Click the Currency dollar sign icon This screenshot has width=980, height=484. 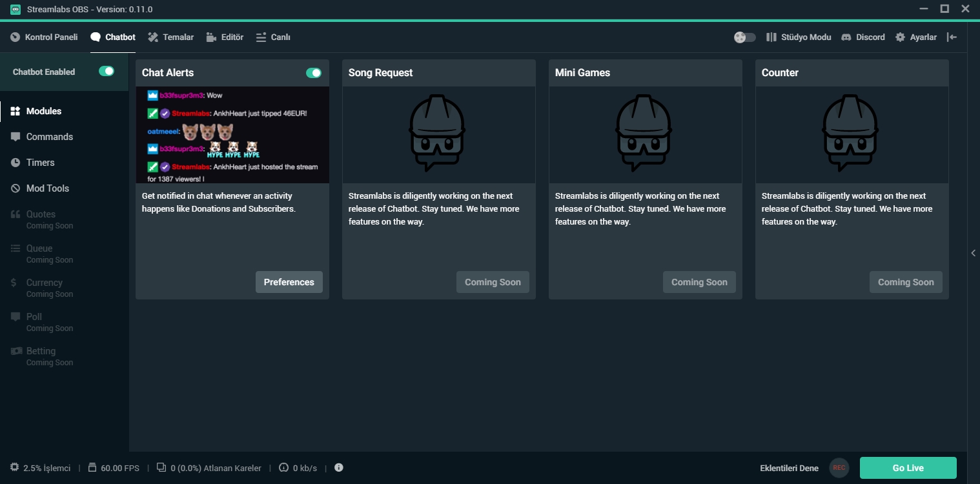click(14, 283)
